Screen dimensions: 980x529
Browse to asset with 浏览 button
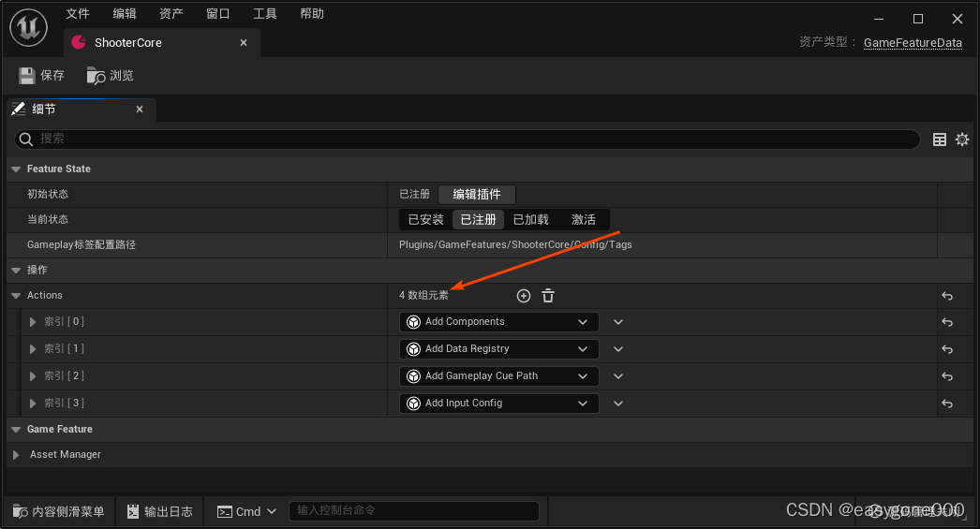click(x=110, y=76)
